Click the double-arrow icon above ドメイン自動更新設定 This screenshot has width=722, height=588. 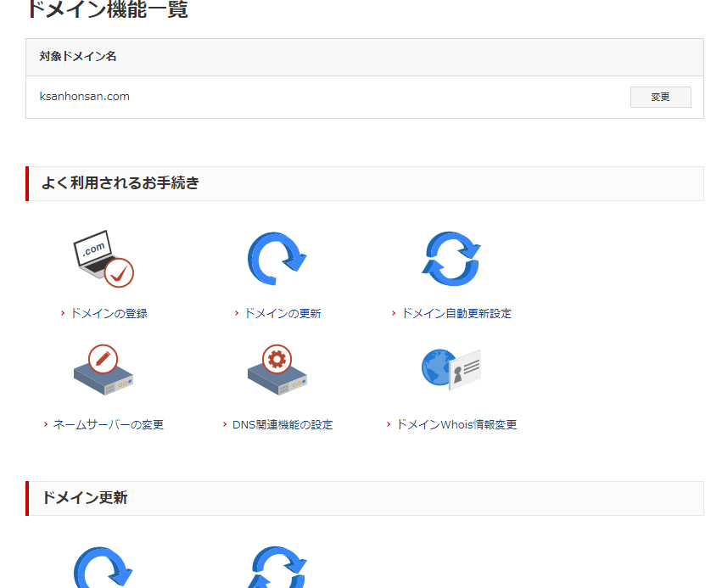tap(451, 259)
